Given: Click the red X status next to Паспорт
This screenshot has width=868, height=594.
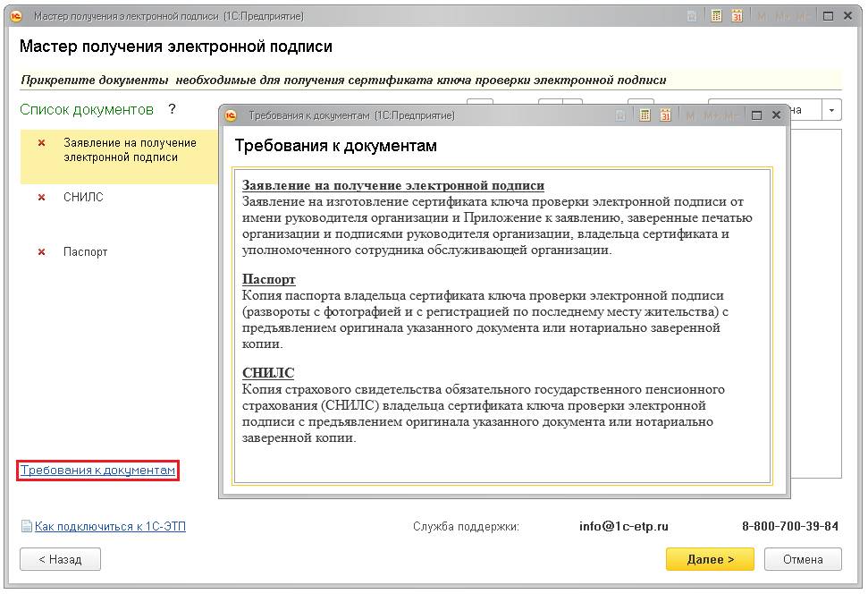Looking at the screenshot, I should click(41, 252).
